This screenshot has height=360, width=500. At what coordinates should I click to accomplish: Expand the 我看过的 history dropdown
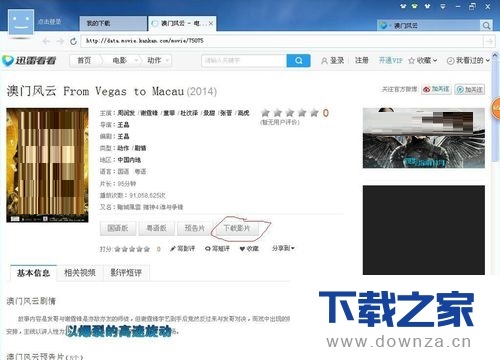pos(468,61)
